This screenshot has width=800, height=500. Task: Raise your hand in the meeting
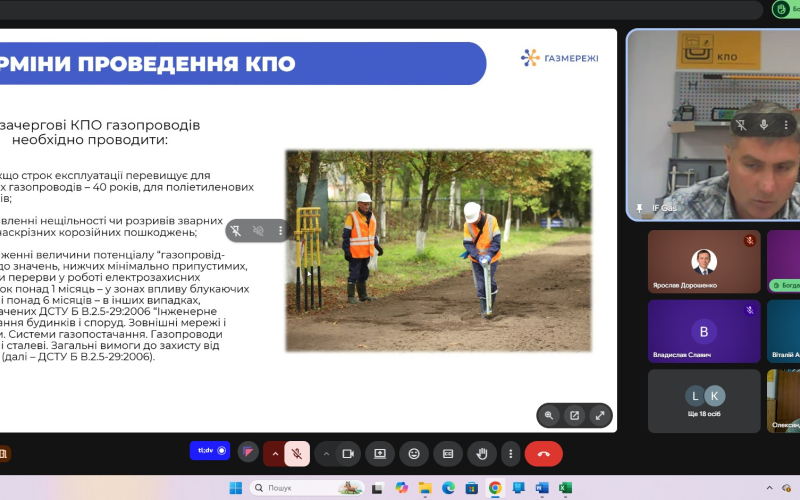point(482,454)
